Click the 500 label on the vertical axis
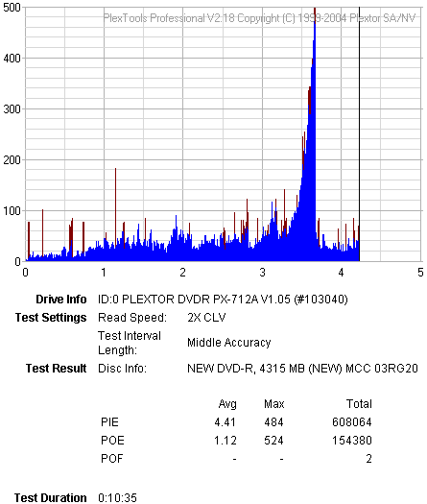427x504 pixels. coord(12,8)
